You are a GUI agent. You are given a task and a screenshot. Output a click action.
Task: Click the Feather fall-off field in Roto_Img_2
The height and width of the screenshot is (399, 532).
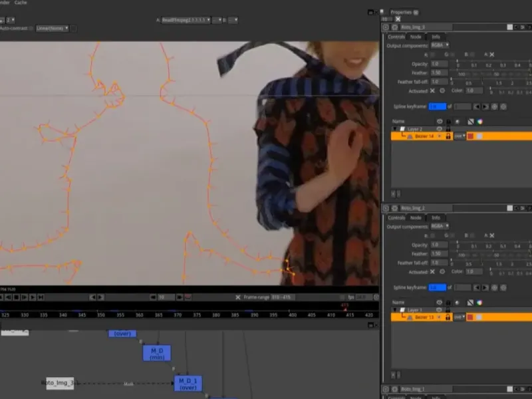(440, 263)
